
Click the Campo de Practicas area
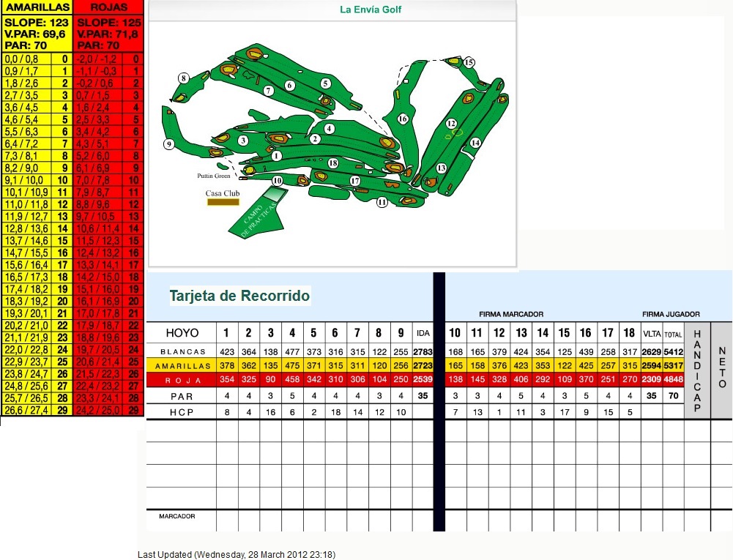point(258,213)
